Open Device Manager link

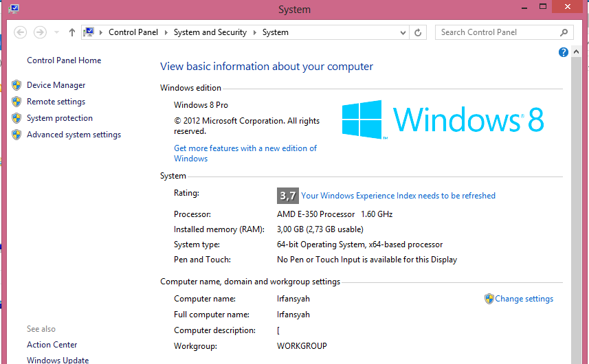point(56,85)
